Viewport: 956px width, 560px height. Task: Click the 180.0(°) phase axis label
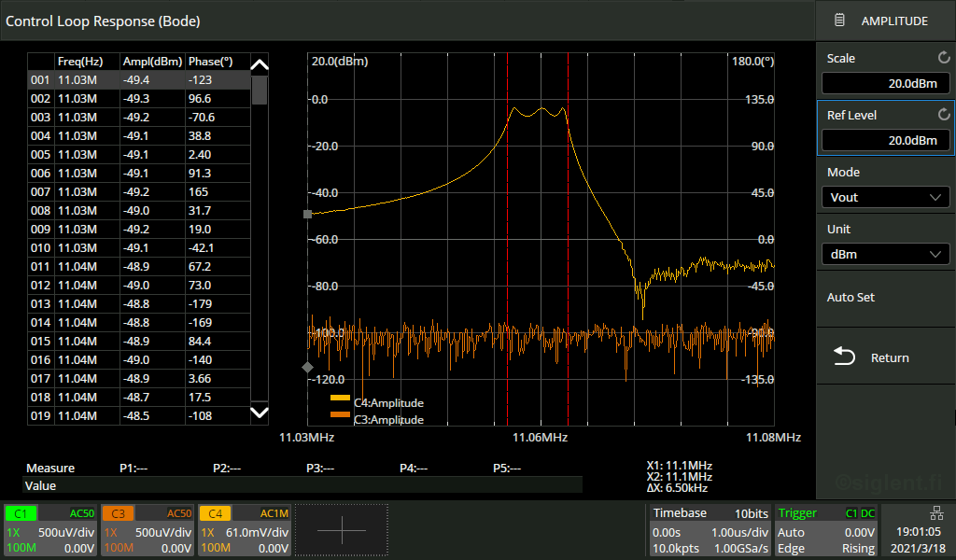[x=752, y=62]
